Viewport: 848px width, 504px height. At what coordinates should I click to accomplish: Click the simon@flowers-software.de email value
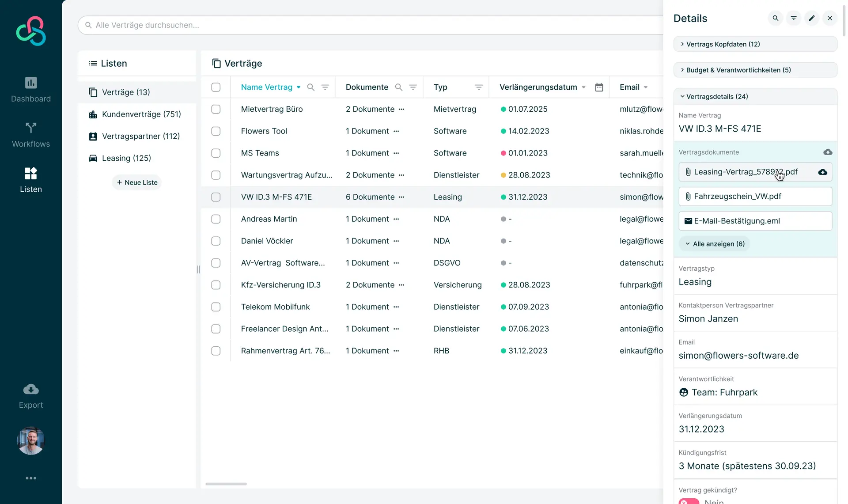738,356
